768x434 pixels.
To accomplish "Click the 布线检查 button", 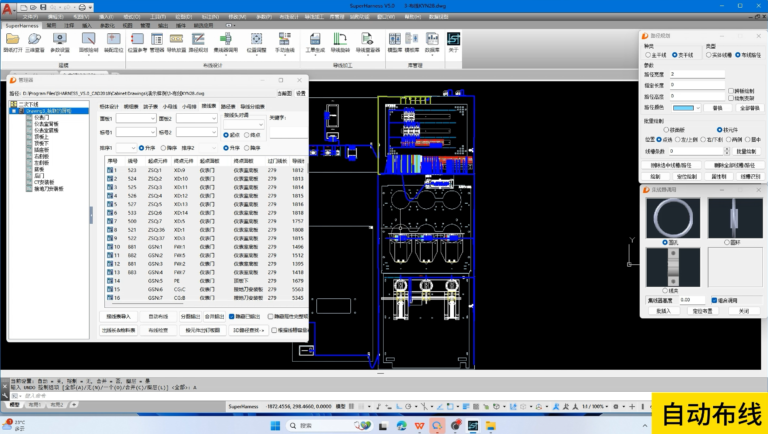I will tap(158, 330).
